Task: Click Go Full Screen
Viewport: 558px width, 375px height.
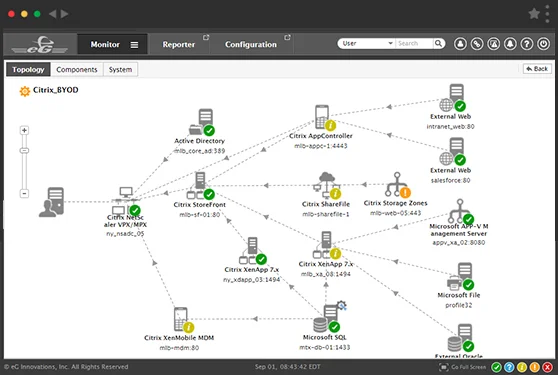Action: click(x=463, y=367)
